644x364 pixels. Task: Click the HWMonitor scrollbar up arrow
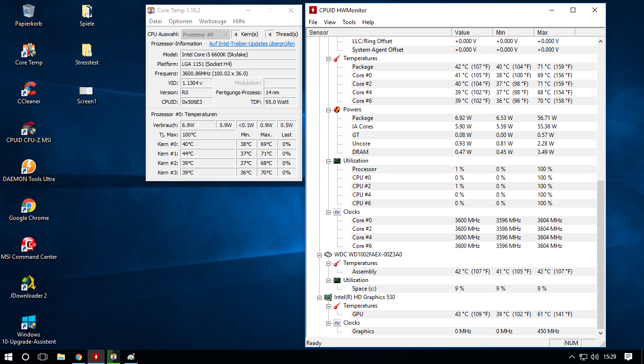[x=601, y=41]
